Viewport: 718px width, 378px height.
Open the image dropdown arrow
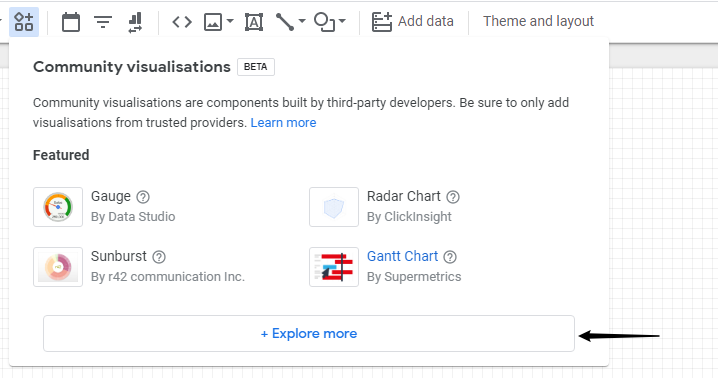click(230, 21)
